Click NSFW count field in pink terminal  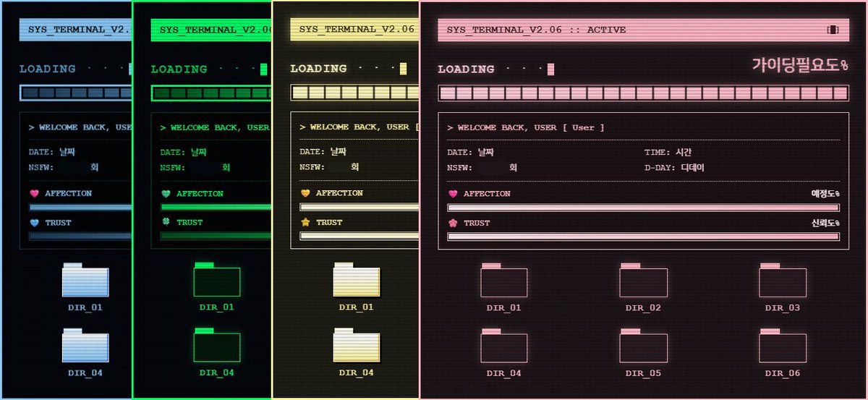point(482,168)
